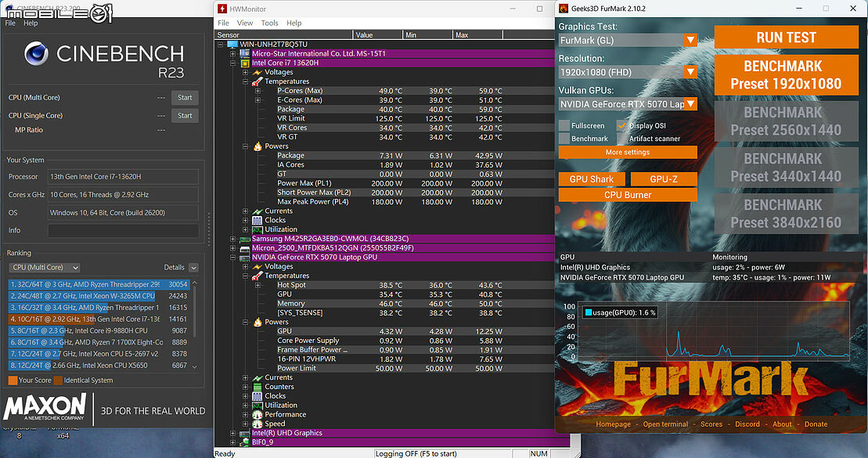Click the Intel(R) UHD Graphics device icon
868x458 pixels.
pos(245,433)
